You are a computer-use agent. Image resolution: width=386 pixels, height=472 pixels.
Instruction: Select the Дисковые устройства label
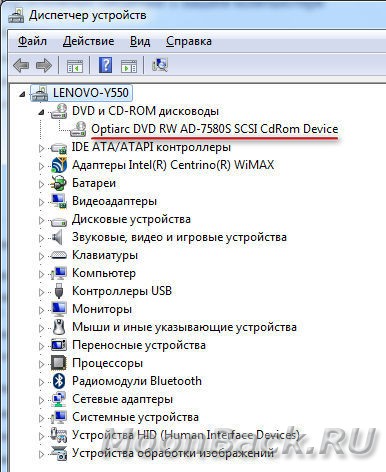pyautogui.click(x=131, y=219)
